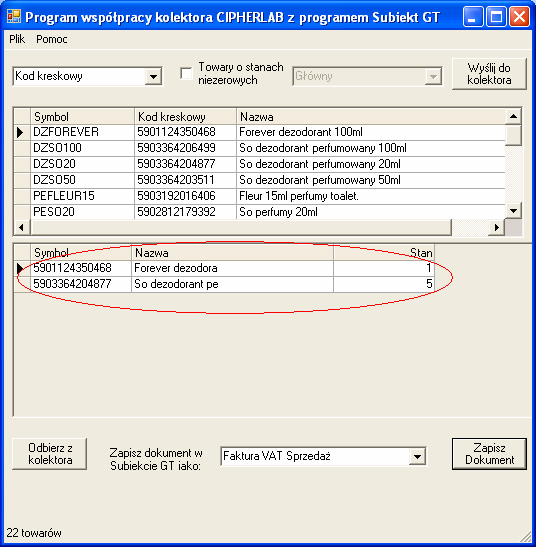
Task: Click the row selector of the DZSO100 row
Action: click(22, 148)
